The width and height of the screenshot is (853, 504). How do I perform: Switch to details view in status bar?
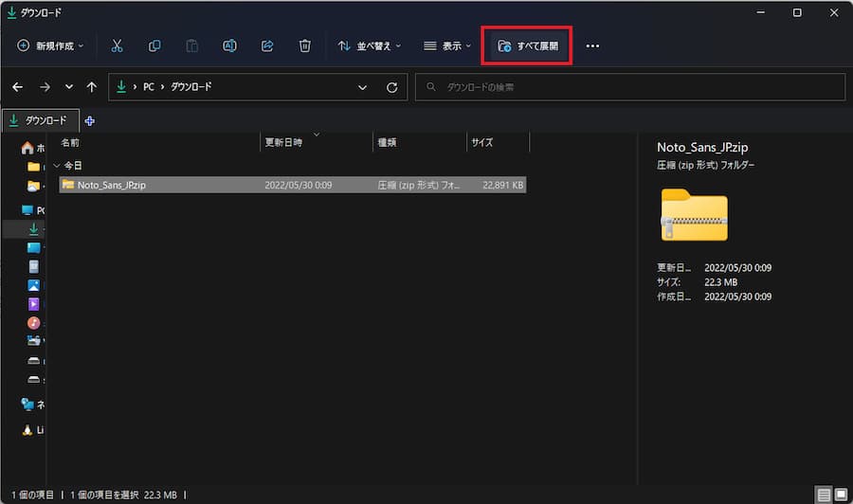pyautogui.click(x=824, y=495)
